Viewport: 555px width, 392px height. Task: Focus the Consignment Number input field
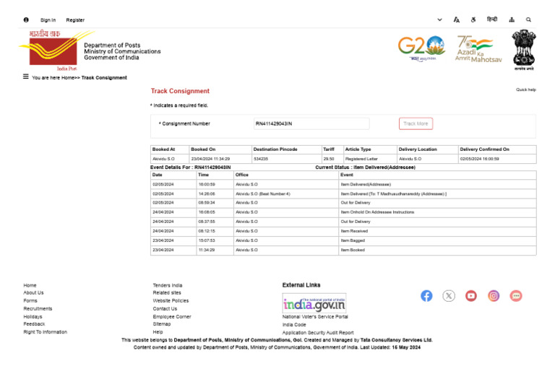(x=311, y=123)
